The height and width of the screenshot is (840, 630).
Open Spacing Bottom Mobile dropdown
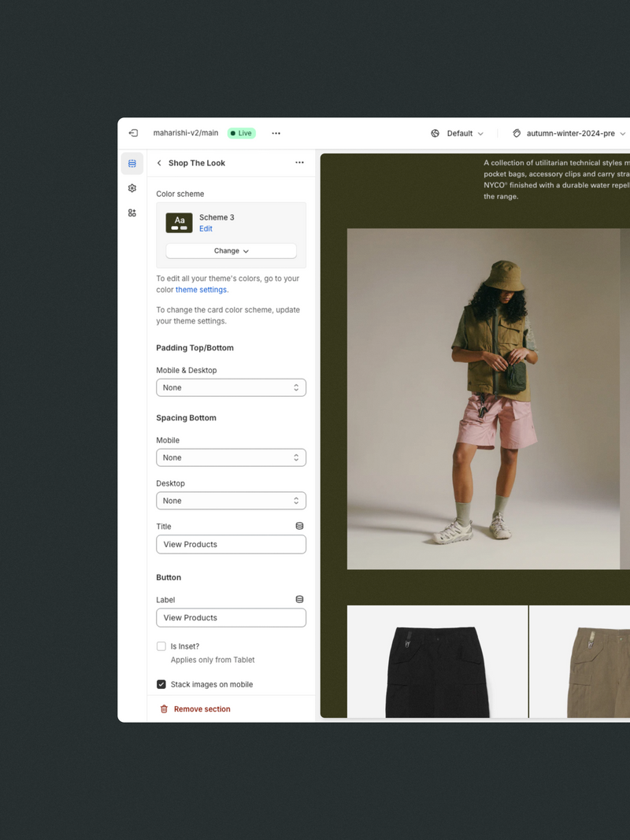pyautogui.click(x=231, y=457)
